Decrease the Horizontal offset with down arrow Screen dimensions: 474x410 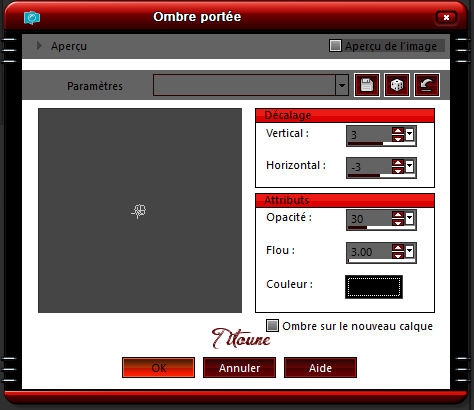point(398,170)
